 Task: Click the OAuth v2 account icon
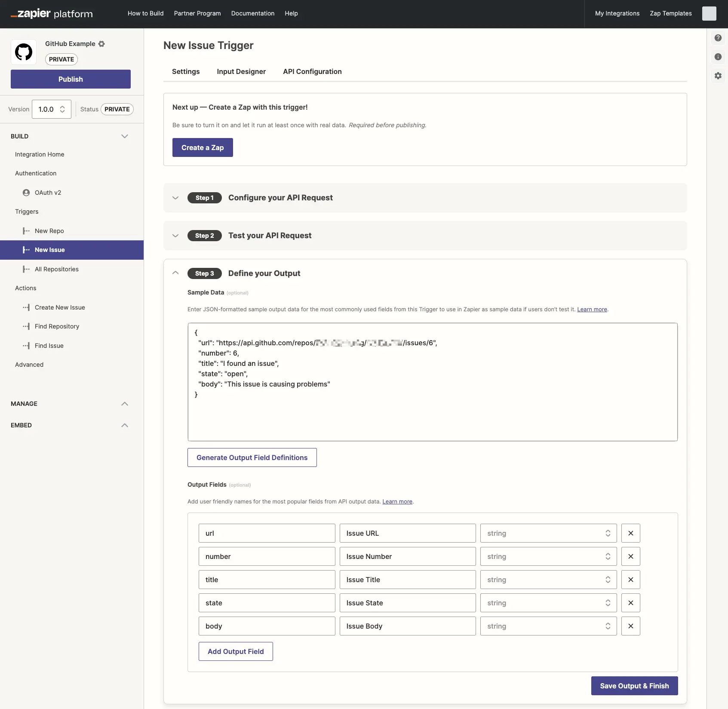click(26, 193)
